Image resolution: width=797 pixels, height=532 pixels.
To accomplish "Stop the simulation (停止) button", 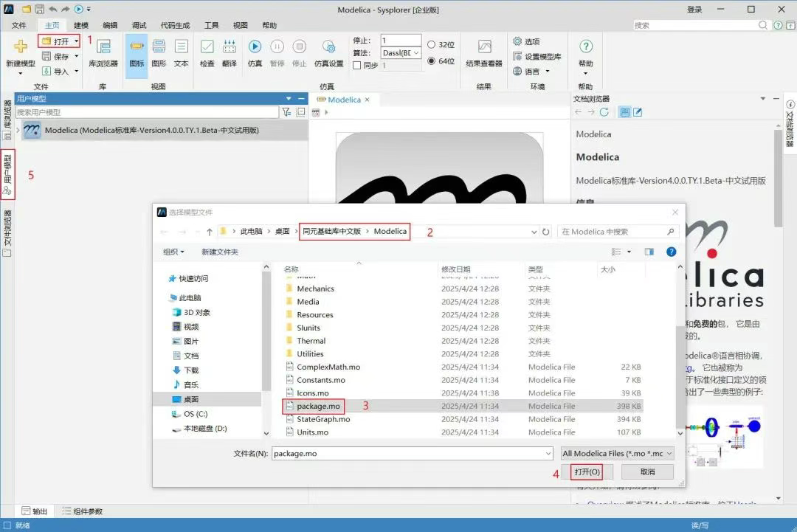I will [300, 46].
